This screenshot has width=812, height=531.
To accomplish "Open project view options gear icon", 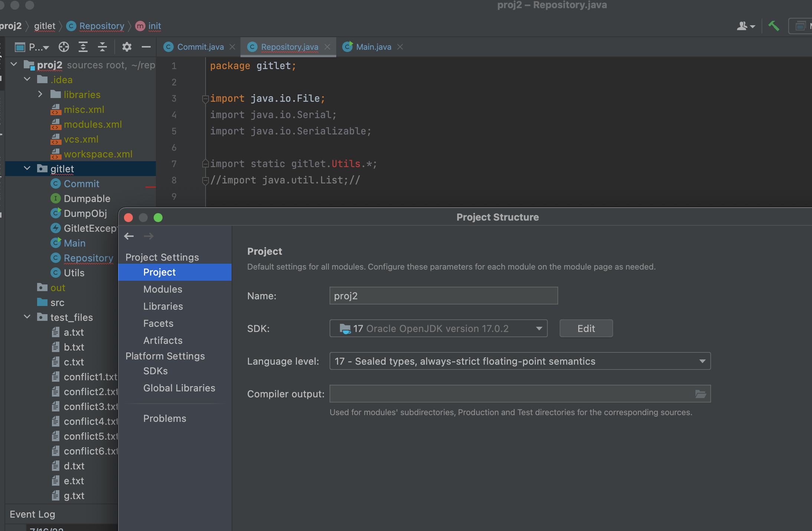I will (x=127, y=47).
